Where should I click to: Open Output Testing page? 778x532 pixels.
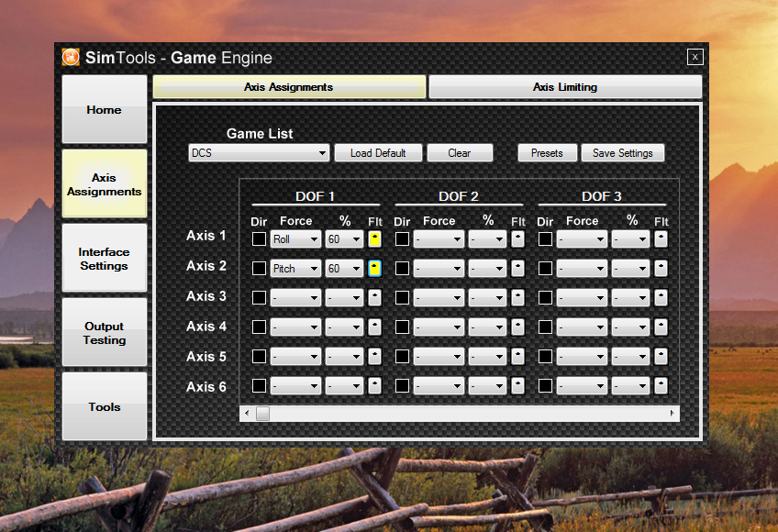pyautogui.click(x=105, y=332)
